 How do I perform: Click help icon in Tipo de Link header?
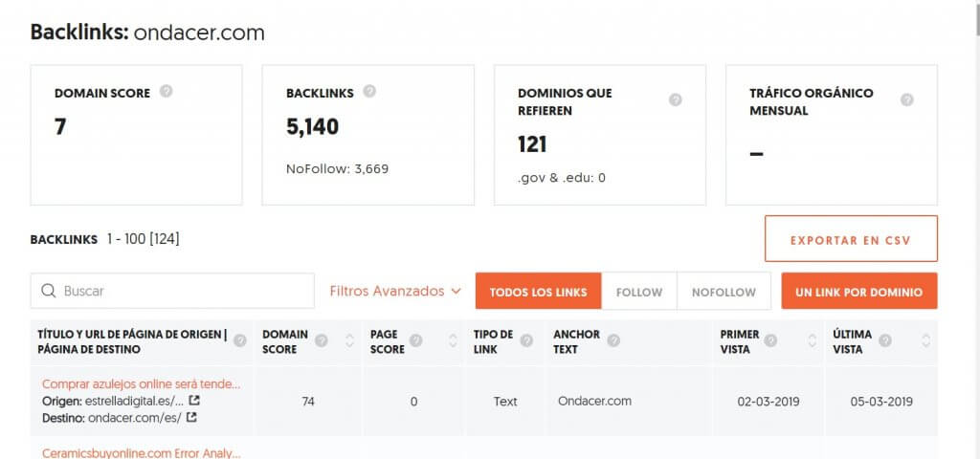[531, 340]
